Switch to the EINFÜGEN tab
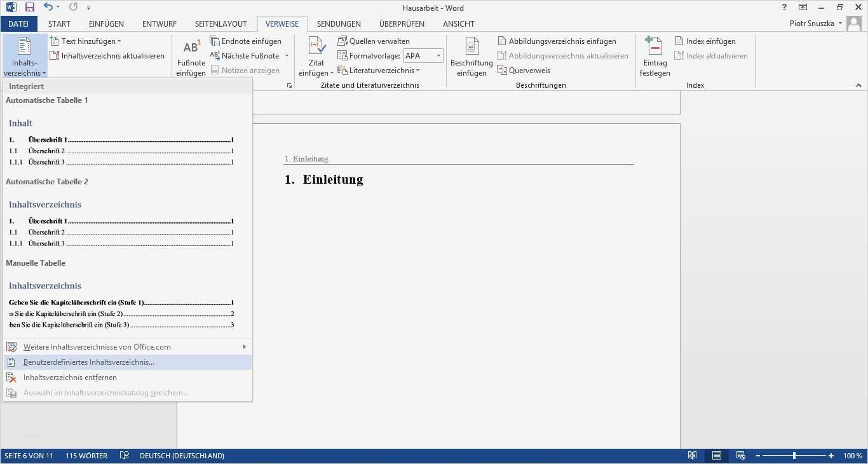Viewport: 868px width, 464px height. (x=106, y=24)
